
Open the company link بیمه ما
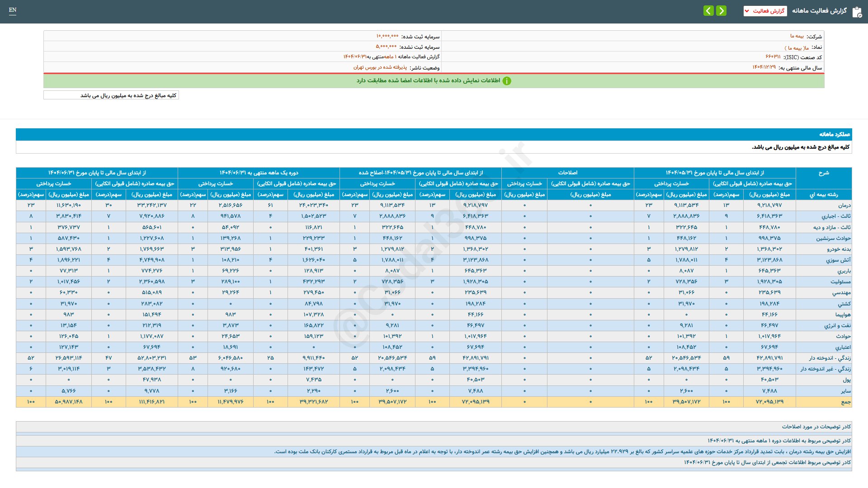[797, 36]
